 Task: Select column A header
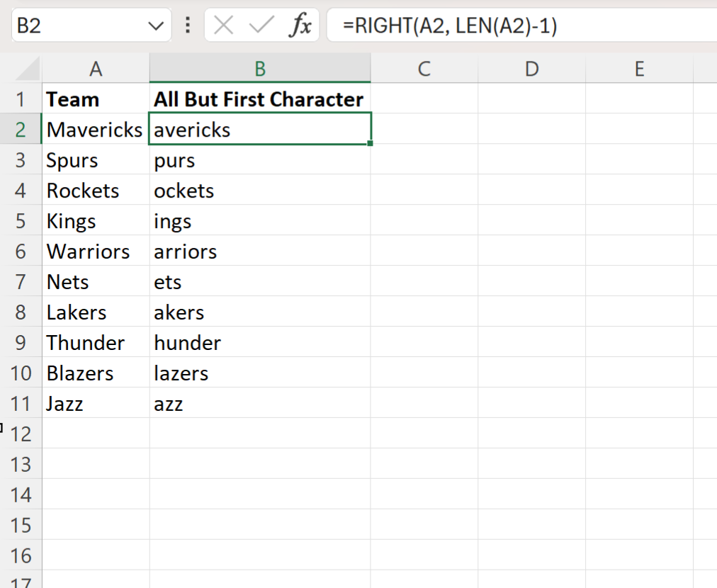96,69
